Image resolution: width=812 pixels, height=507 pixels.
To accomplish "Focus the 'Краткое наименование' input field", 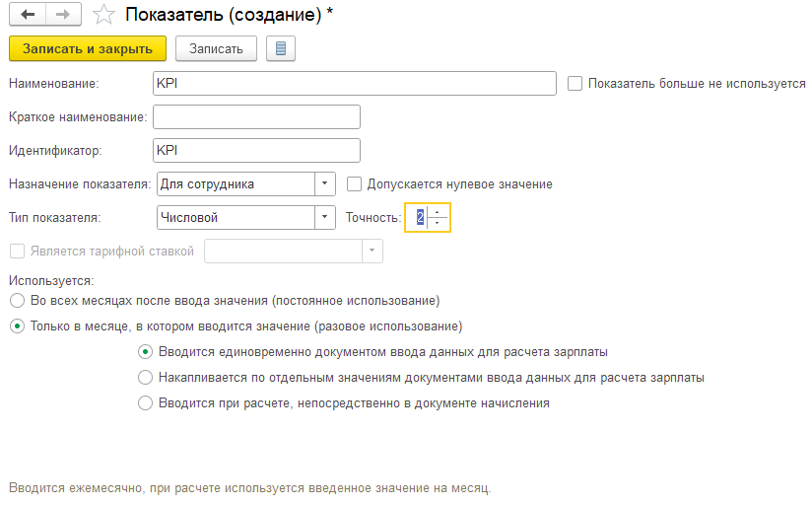I will tap(256, 117).
